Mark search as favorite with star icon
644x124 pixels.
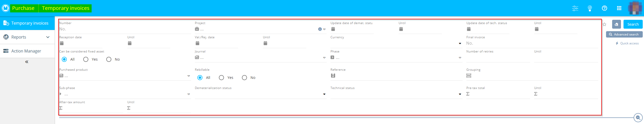[604, 24]
